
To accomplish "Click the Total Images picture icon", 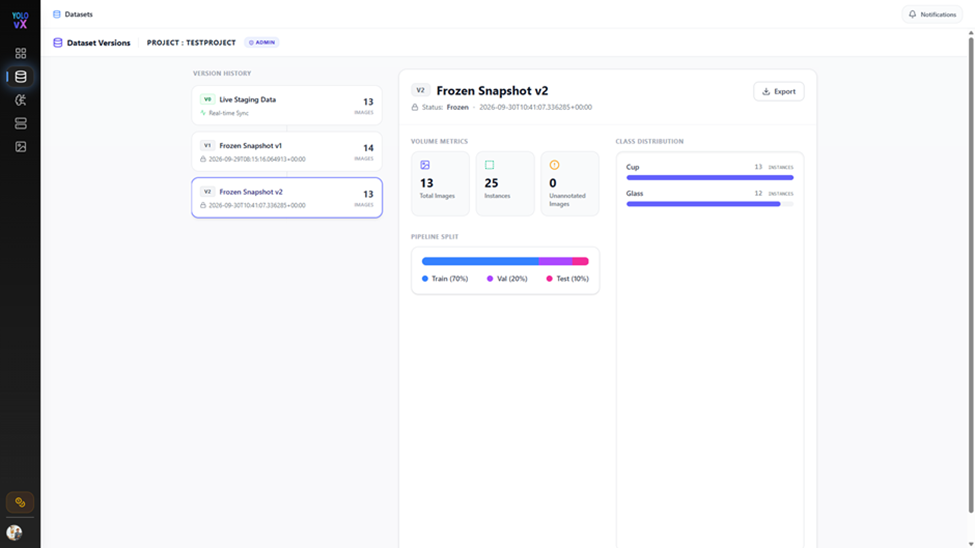I will [x=425, y=165].
